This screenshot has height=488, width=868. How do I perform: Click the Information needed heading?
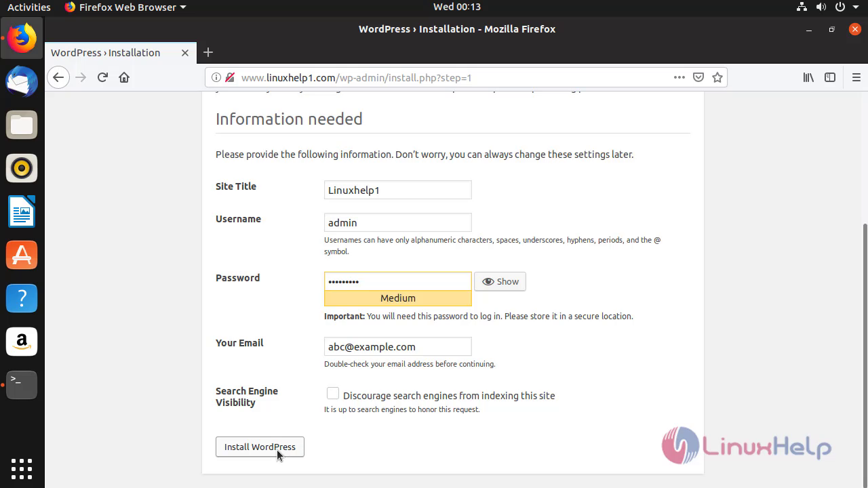coord(289,119)
